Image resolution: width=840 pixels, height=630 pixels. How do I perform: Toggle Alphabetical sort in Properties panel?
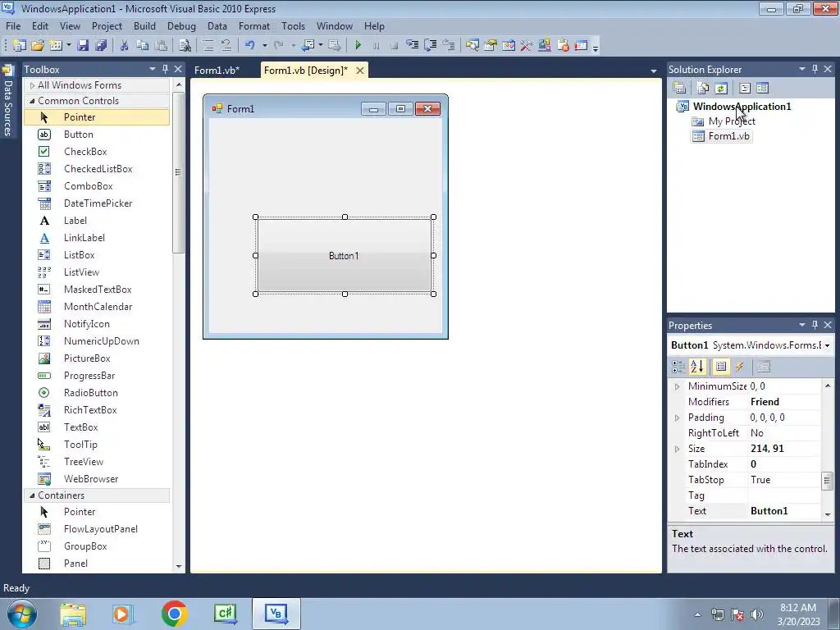coord(697,367)
